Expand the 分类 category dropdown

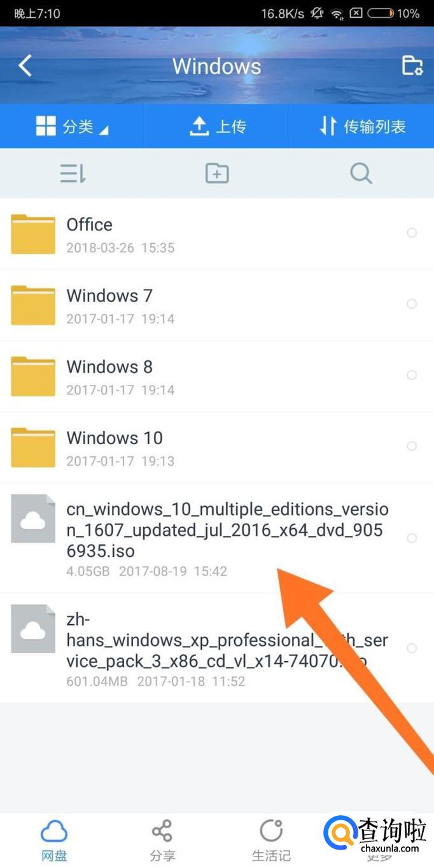[72, 127]
